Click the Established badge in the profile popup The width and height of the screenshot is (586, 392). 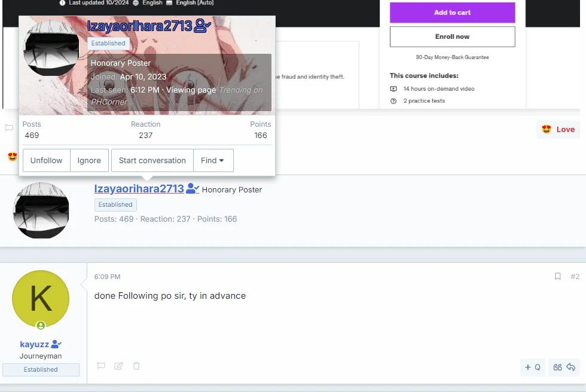pos(108,43)
